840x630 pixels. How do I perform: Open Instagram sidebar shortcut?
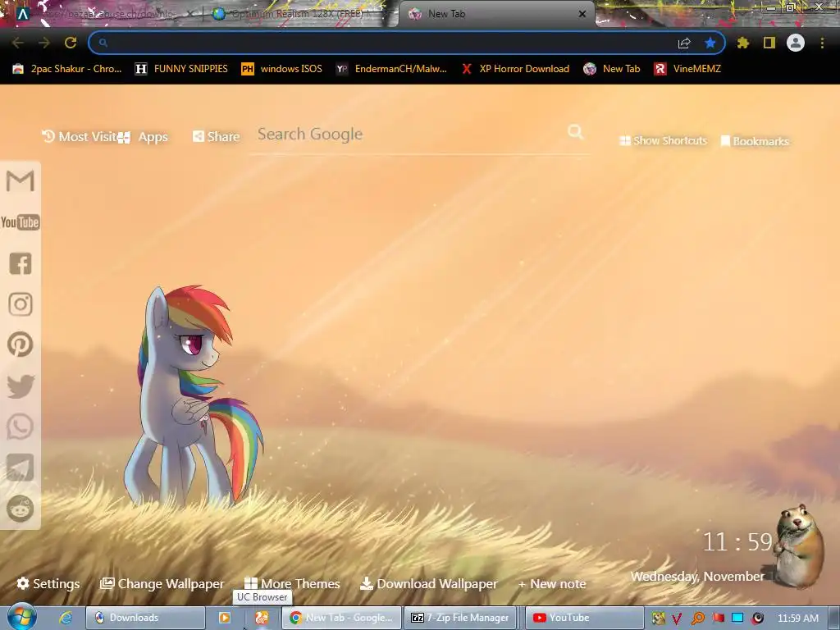pos(21,304)
